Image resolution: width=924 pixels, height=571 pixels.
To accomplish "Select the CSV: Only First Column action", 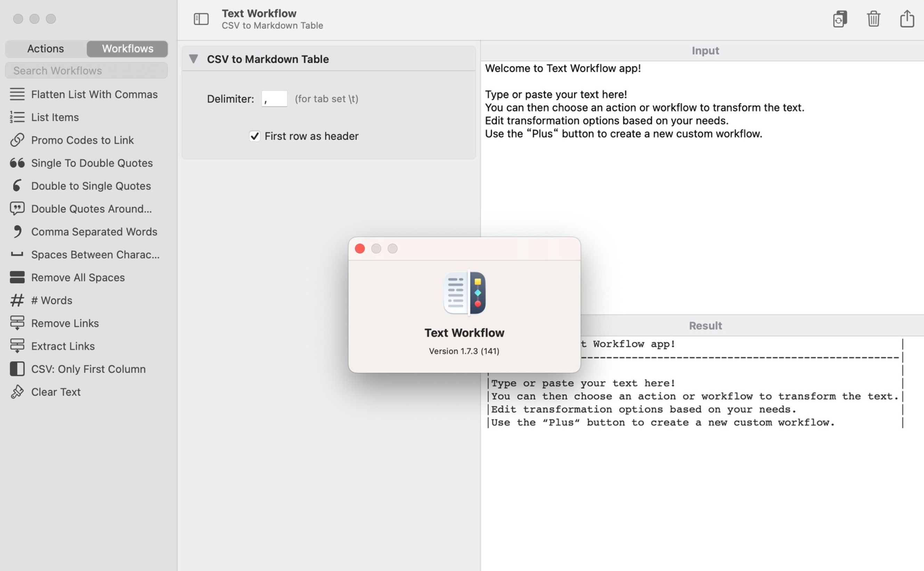I will pyautogui.click(x=88, y=369).
